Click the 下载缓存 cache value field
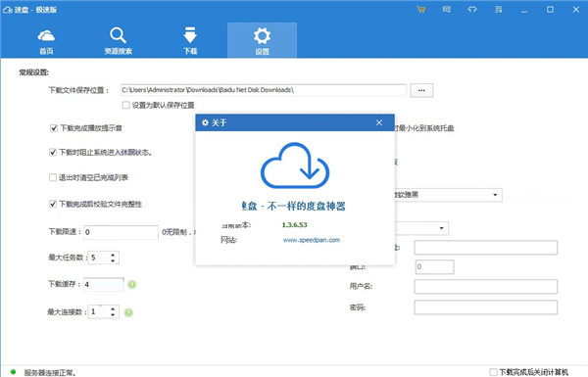588x377 pixels. tap(104, 284)
